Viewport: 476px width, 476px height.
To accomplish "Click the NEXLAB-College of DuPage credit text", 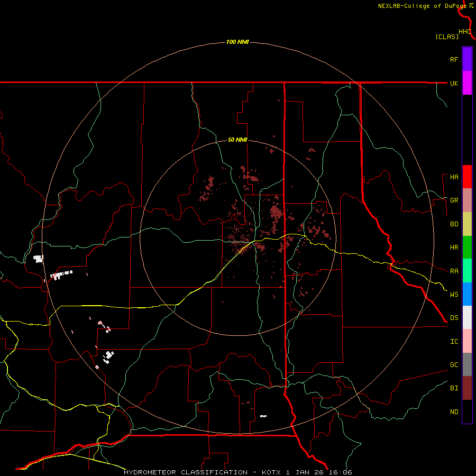I will click(x=422, y=6).
